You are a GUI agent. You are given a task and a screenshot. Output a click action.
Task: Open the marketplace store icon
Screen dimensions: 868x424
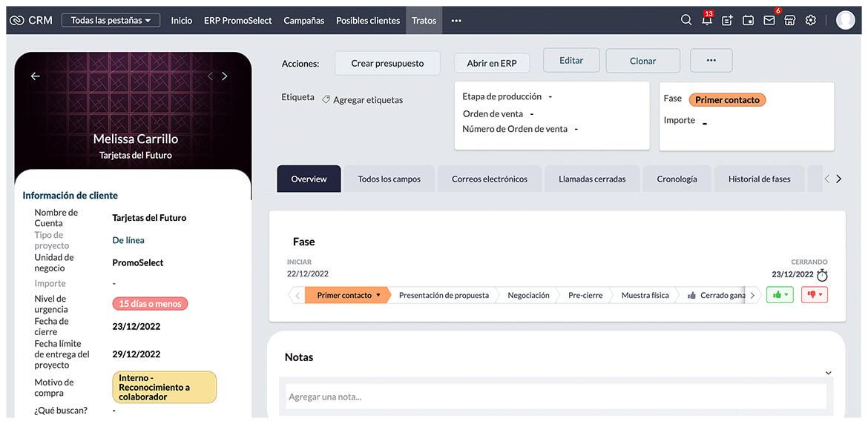790,21
